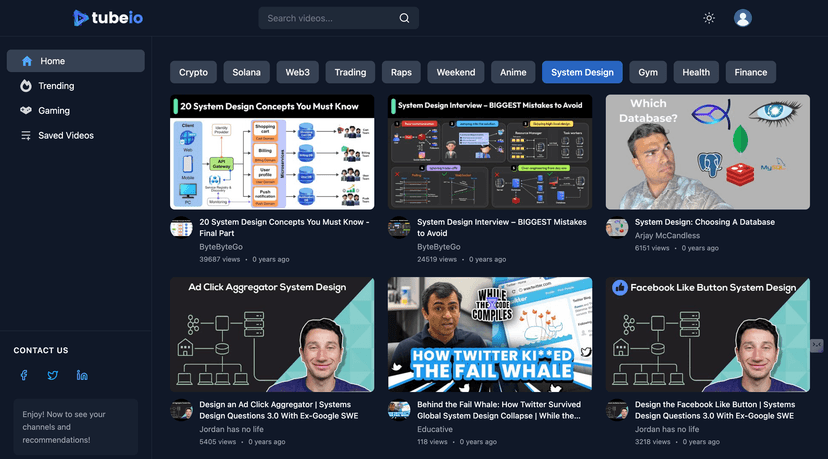Click title 20 System Design Concepts - Final Part
This screenshot has width=828, height=459.
click(284, 228)
